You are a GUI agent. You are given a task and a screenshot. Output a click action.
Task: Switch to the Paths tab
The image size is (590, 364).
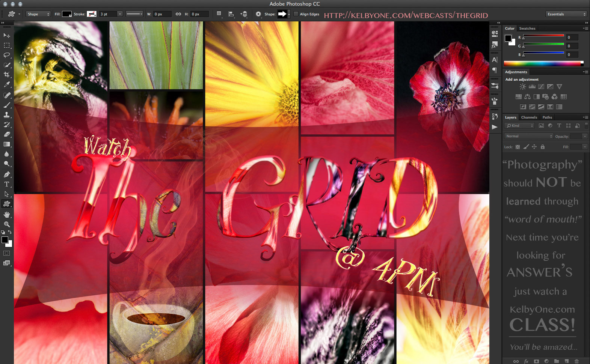pyautogui.click(x=547, y=117)
